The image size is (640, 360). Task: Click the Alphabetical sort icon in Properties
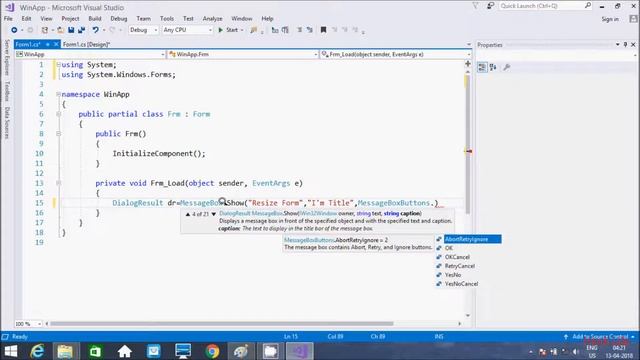click(493, 67)
